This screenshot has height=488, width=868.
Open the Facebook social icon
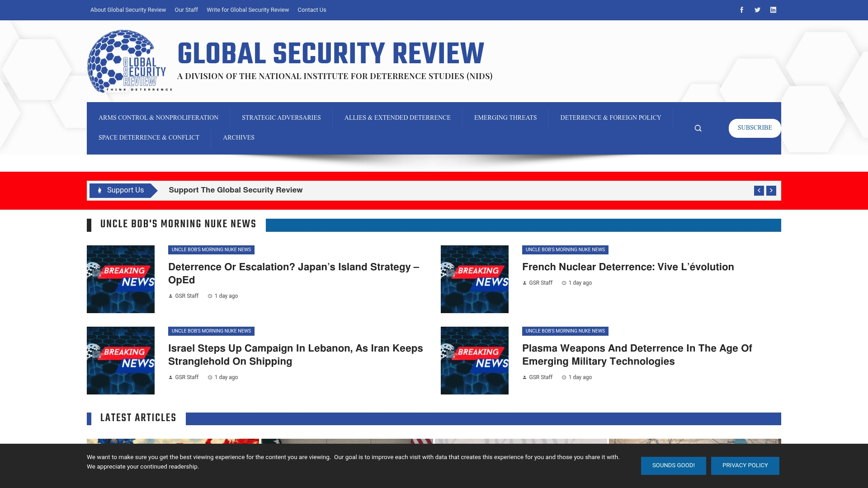point(741,10)
